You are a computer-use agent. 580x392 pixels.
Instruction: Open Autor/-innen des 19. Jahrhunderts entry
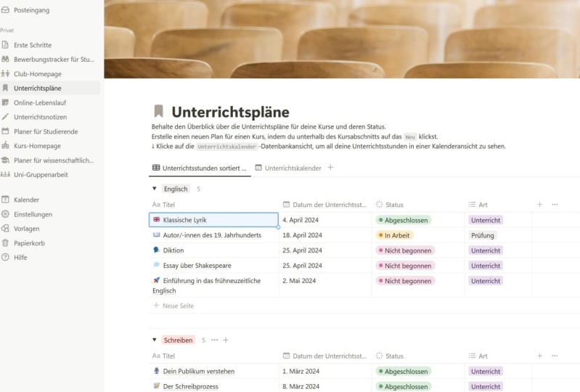212,235
